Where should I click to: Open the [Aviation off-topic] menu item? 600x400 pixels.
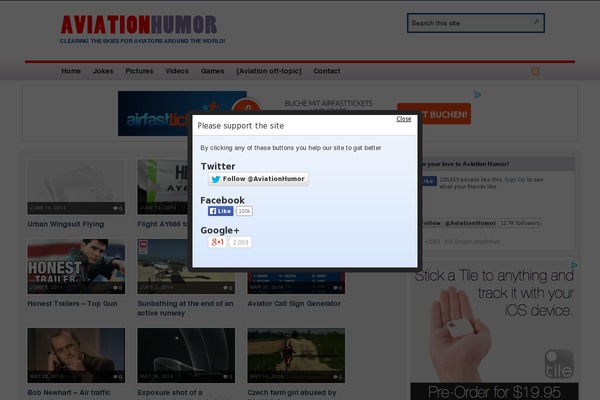pyautogui.click(x=269, y=71)
